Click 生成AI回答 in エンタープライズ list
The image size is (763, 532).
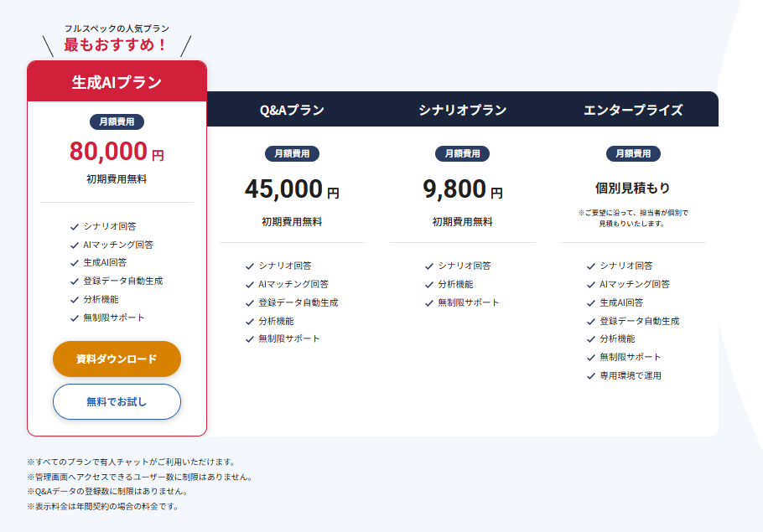pyautogui.click(x=621, y=302)
